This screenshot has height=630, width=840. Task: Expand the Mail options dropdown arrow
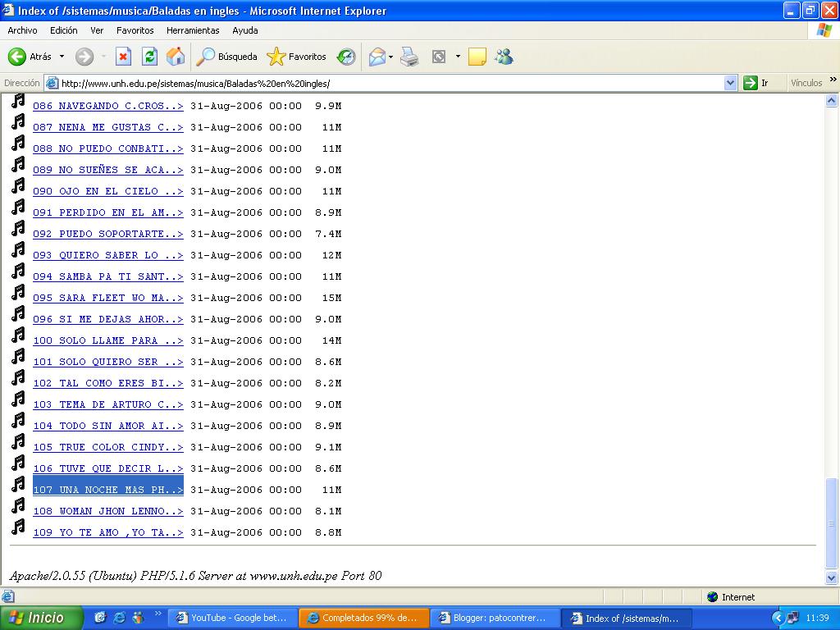pos(391,57)
